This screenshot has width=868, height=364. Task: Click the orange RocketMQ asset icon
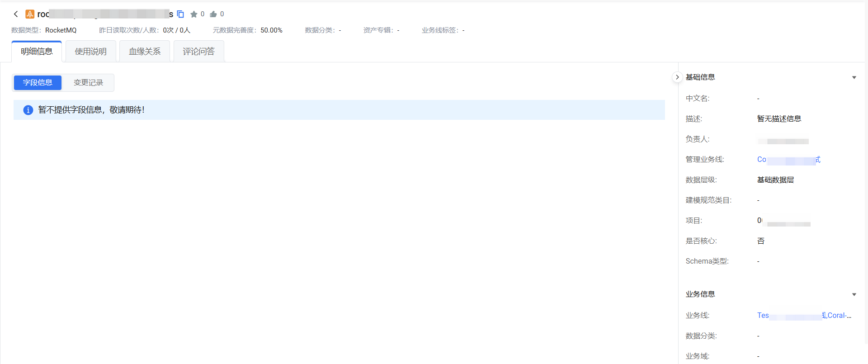pos(30,14)
